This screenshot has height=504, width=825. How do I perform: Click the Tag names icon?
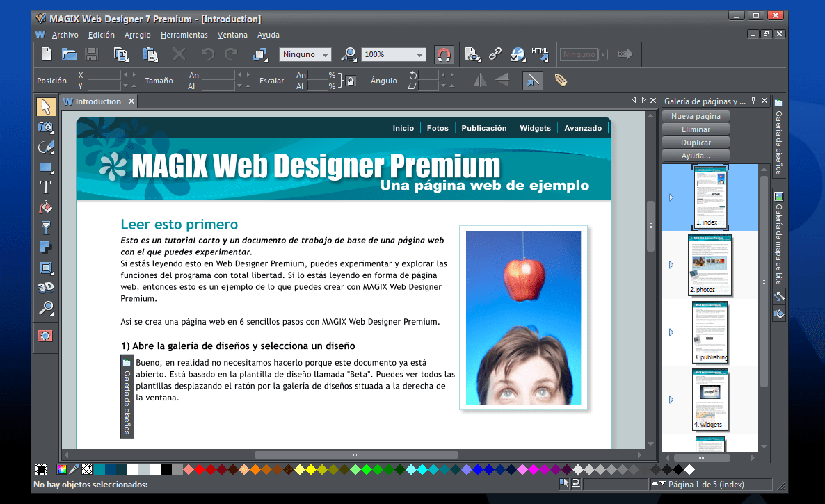[561, 81]
